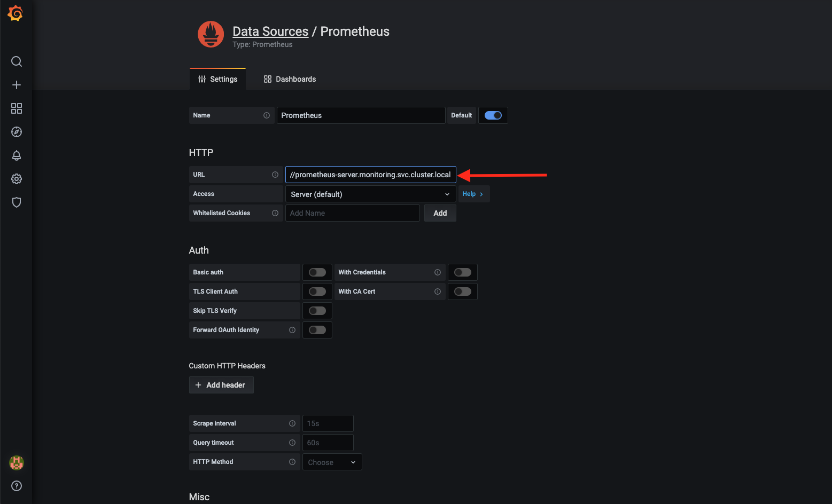The width and height of the screenshot is (832, 504).
Task: Switch to the Settings tab
Action: [x=217, y=79]
